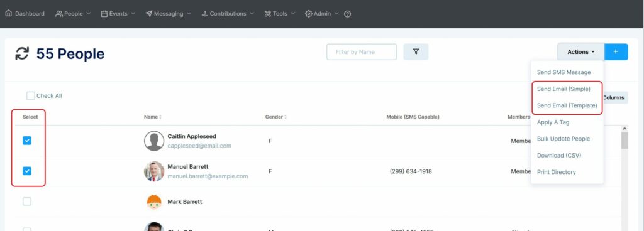Choose Download (CSV) menu option
Viewport: 644px width, 231px height.
click(x=559, y=155)
